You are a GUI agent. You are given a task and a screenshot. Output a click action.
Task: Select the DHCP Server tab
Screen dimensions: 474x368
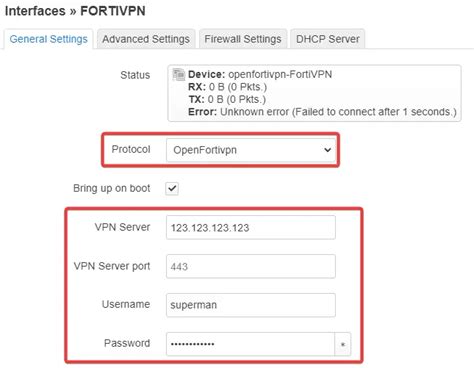click(x=328, y=39)
